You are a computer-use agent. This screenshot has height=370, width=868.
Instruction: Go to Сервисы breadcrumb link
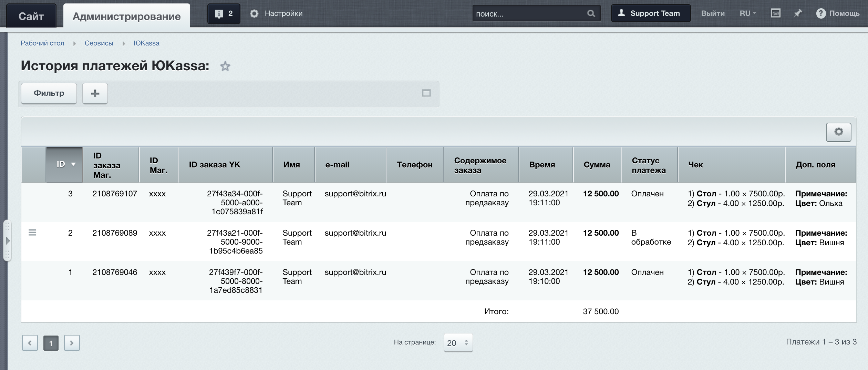pyautogui.click(x=99, y=43)
